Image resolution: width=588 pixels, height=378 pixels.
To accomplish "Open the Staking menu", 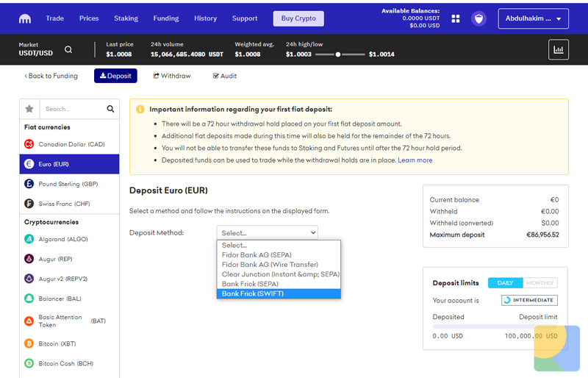I will [126, 18].
